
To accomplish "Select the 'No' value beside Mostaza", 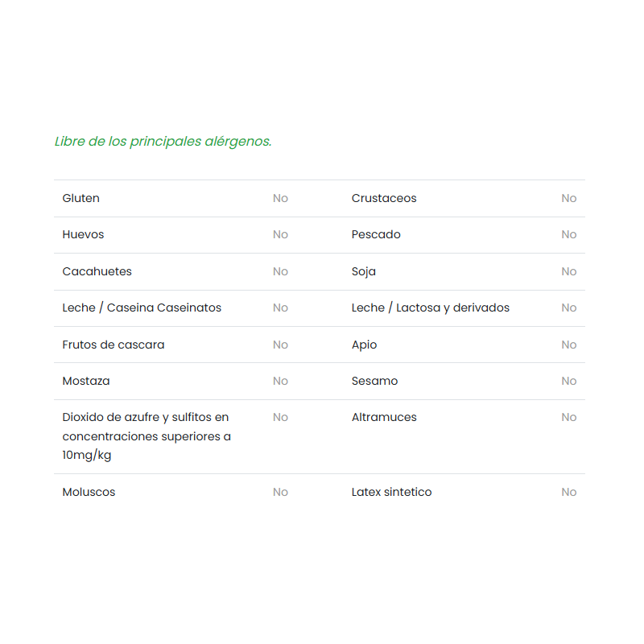I will [280, 381].
